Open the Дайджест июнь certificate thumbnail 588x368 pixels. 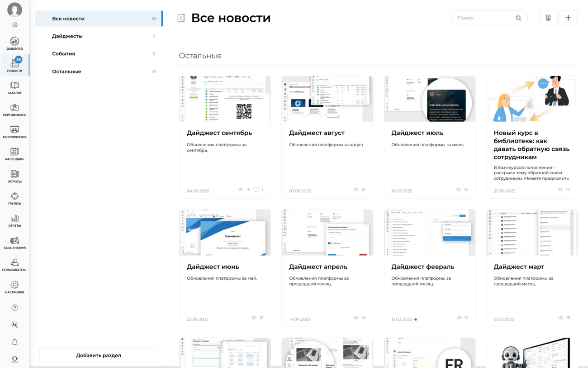coord(225,232)
